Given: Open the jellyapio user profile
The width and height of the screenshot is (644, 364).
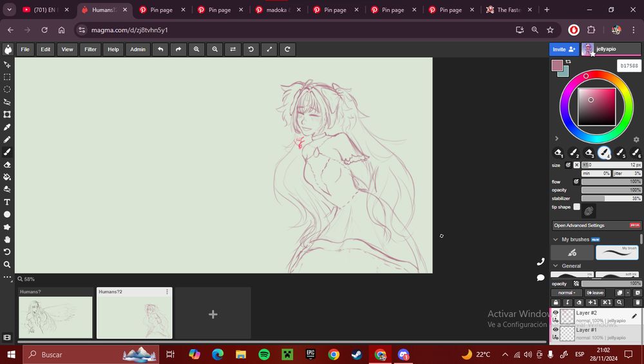Looking at the screenshot, I should tap(611, 50).
